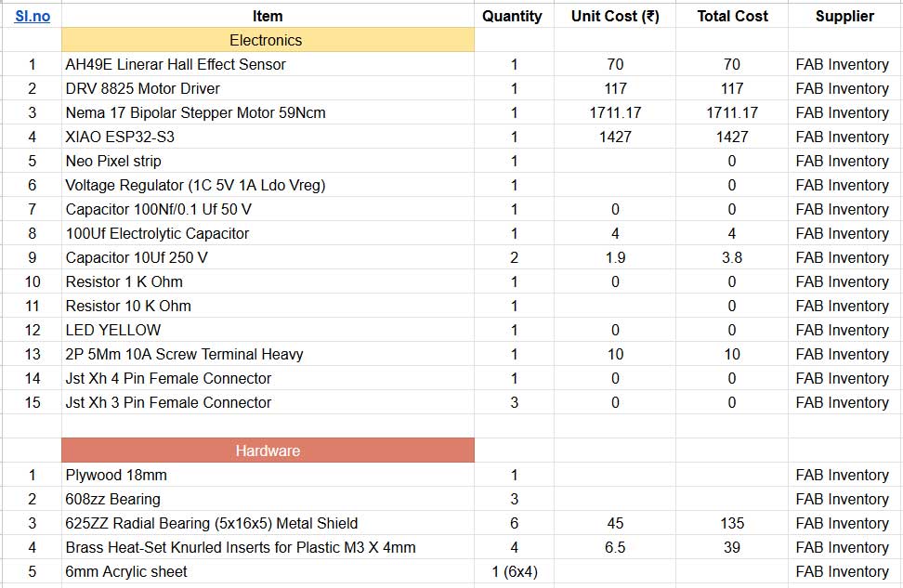Screen dimensions: 903x588
Task: Select the Brass Heat-Set Knurled Inserts cell
Action: click(x=241, y=547)
